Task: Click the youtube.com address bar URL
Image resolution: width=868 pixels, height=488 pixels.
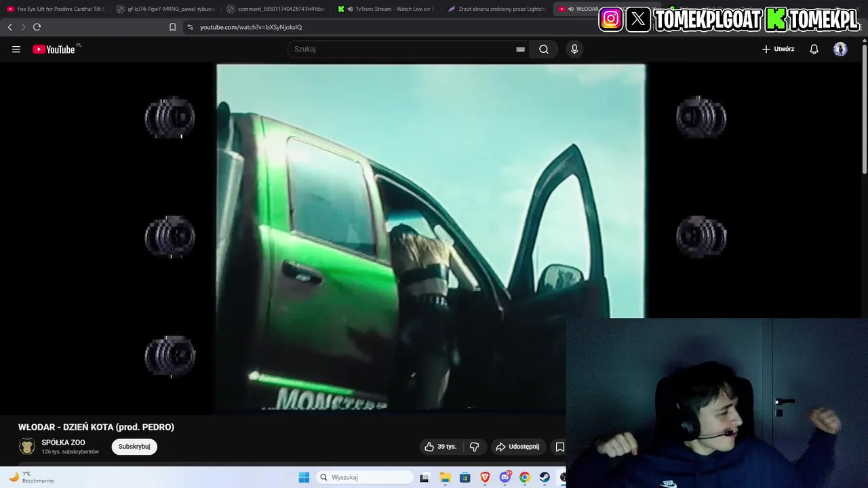Action: (251, 27)
